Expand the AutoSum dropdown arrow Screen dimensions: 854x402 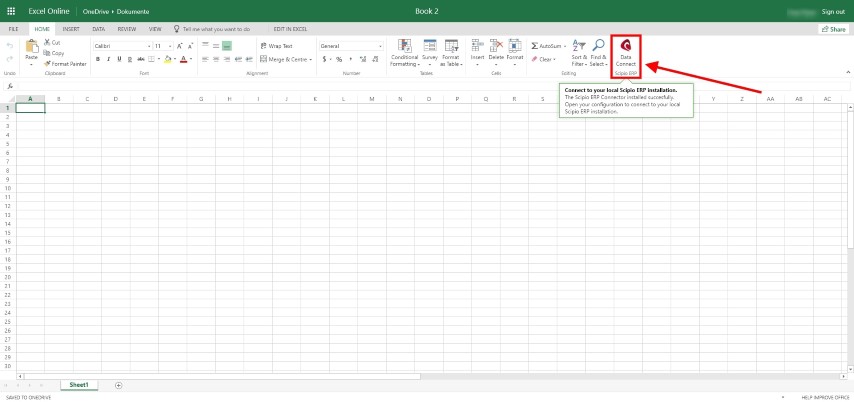564,46
